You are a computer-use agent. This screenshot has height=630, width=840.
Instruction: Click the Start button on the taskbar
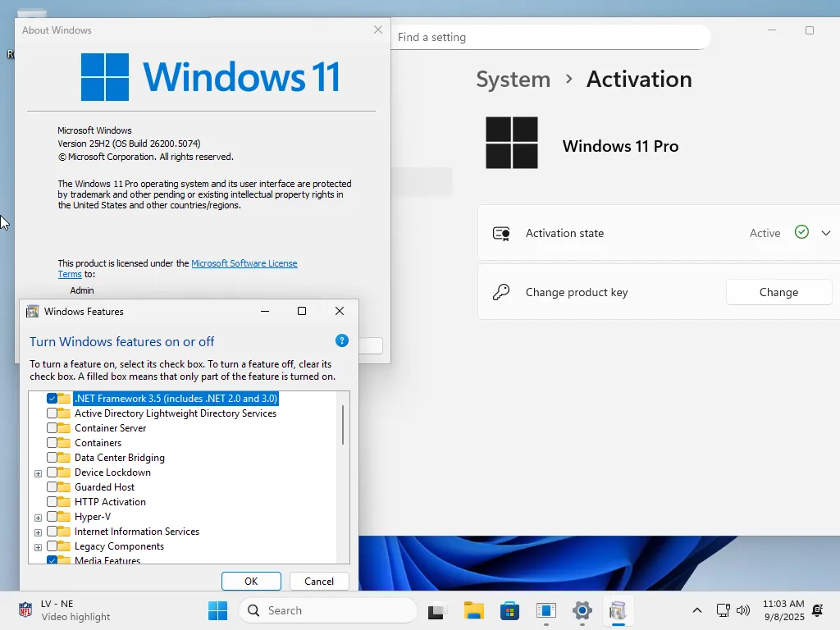(x=217, y=610)
